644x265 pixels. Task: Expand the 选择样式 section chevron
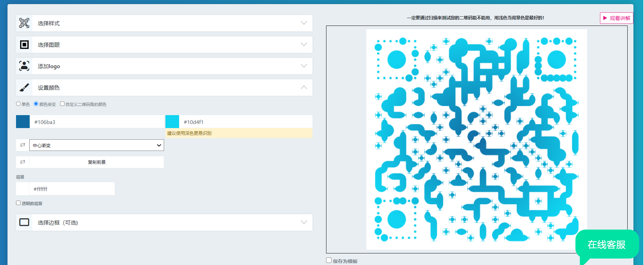(304, 23)
